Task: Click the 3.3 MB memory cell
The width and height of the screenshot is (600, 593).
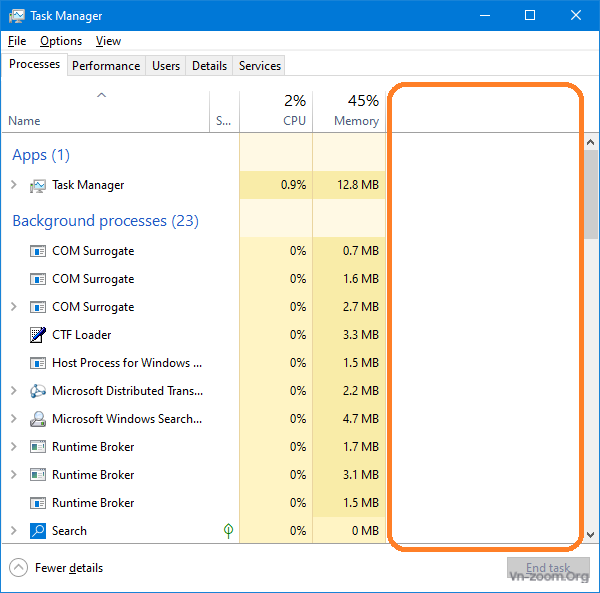Action: pyautogui.click(x=349, y=335)
